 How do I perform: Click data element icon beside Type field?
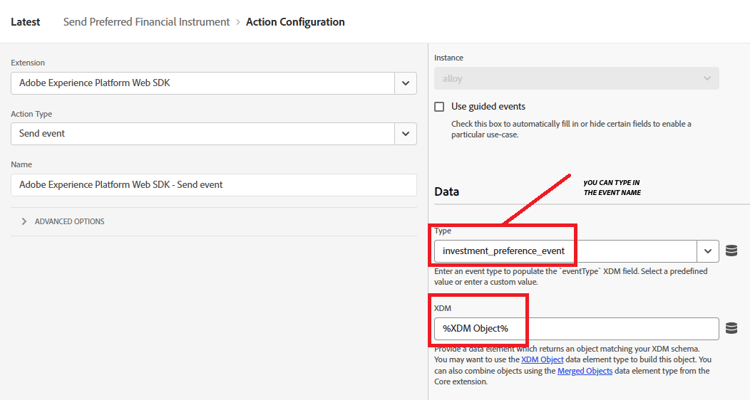[x=731, y=251]
